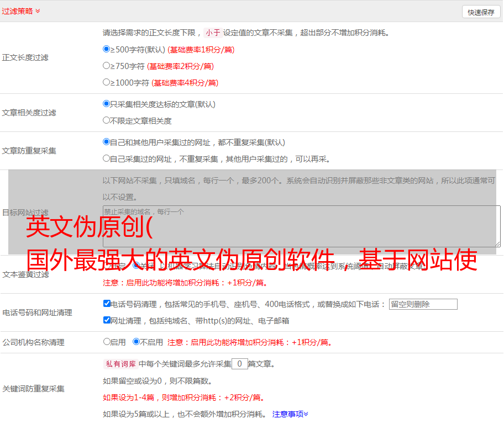Select 自己和其他用户采集过的网址 no-repeat option
This screenshot has width=504, height=424.
pos(106,142)
